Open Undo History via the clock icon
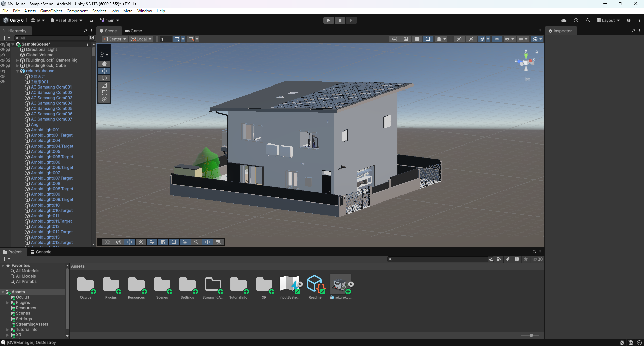644x346 pixels. click(x=576, y=20)
